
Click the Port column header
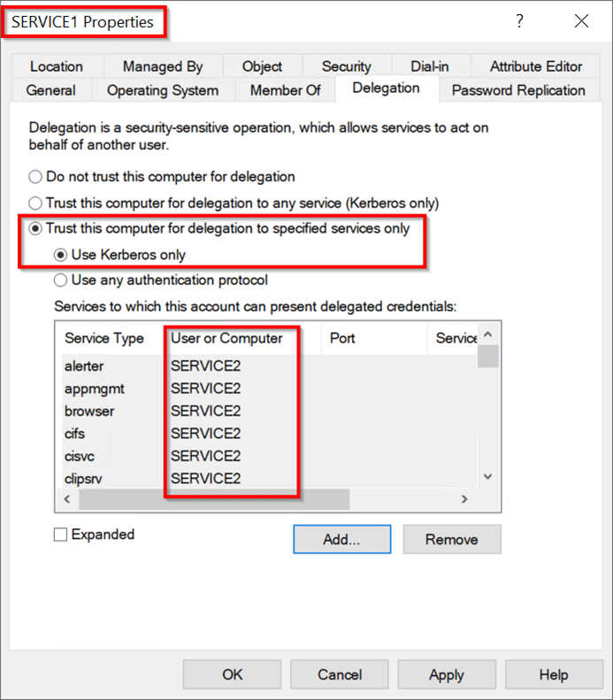(374, 338)
